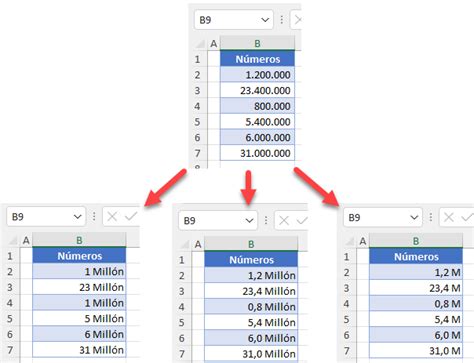Click cell with 800.000
474x363 pixels.
[x=257, y=106]
